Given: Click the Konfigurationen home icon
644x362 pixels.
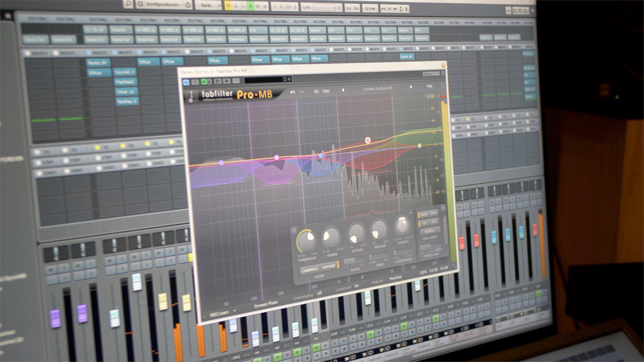Looking at the screenshot, I should [x=188, y=5].
